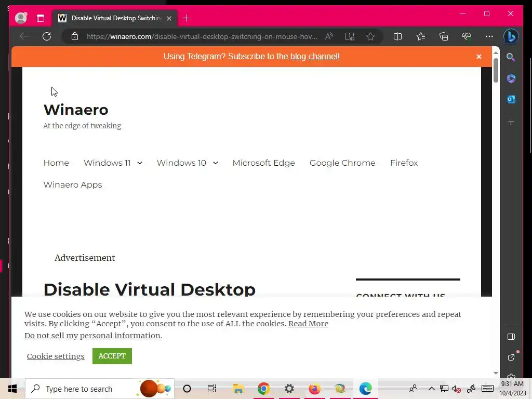Open Settings and more ellipsis menu
The image size is (532, 399).
pyautogui.click(x=489, y=36)
